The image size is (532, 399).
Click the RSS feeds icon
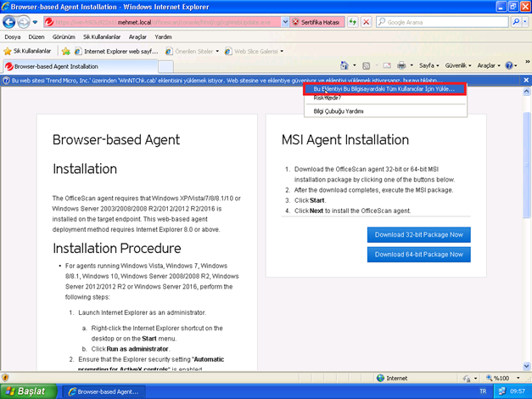pyautogui.click(x=366, y=65)
